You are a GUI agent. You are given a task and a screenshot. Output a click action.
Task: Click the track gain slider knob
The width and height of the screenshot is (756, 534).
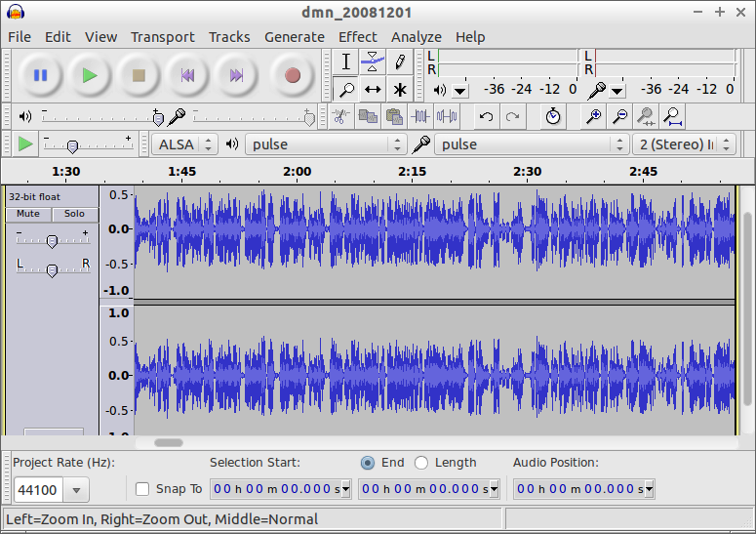click(x=52, y=241)
